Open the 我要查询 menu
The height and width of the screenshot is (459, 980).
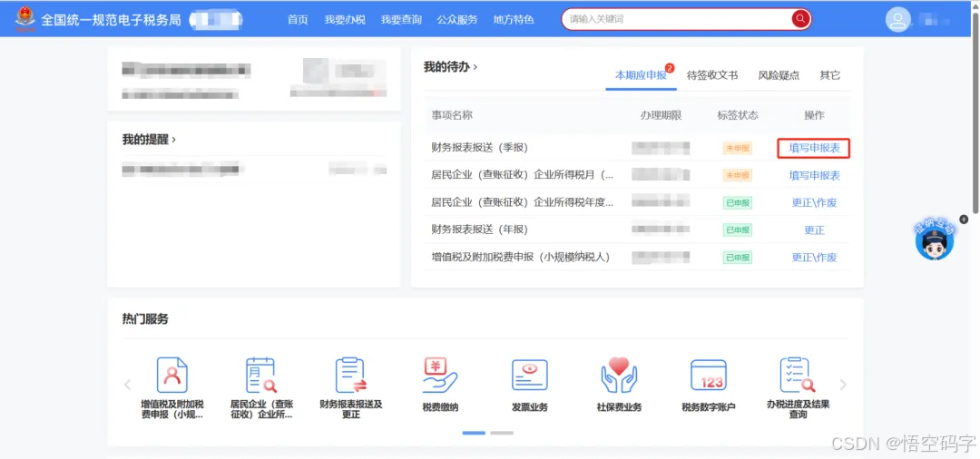(401, 19)
